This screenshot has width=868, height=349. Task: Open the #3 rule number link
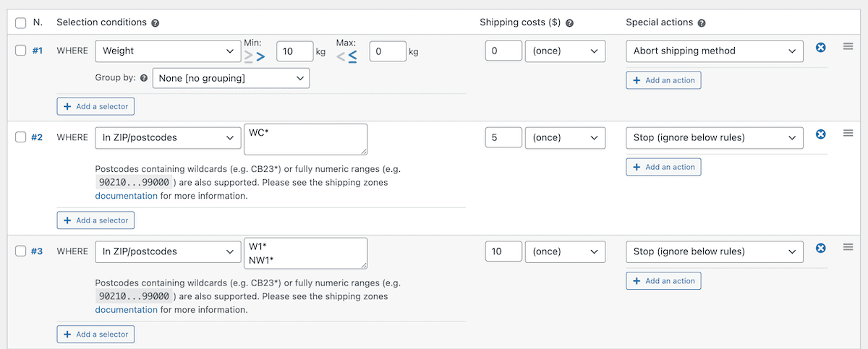click(x=38, y=251)
